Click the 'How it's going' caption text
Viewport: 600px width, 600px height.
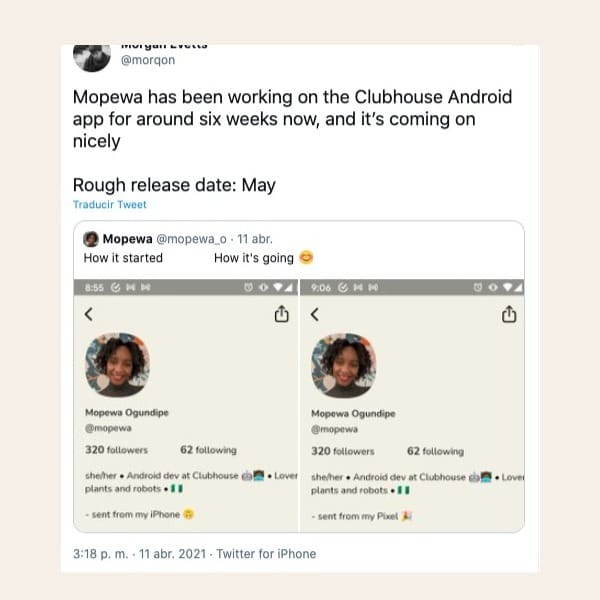[254, 258]
